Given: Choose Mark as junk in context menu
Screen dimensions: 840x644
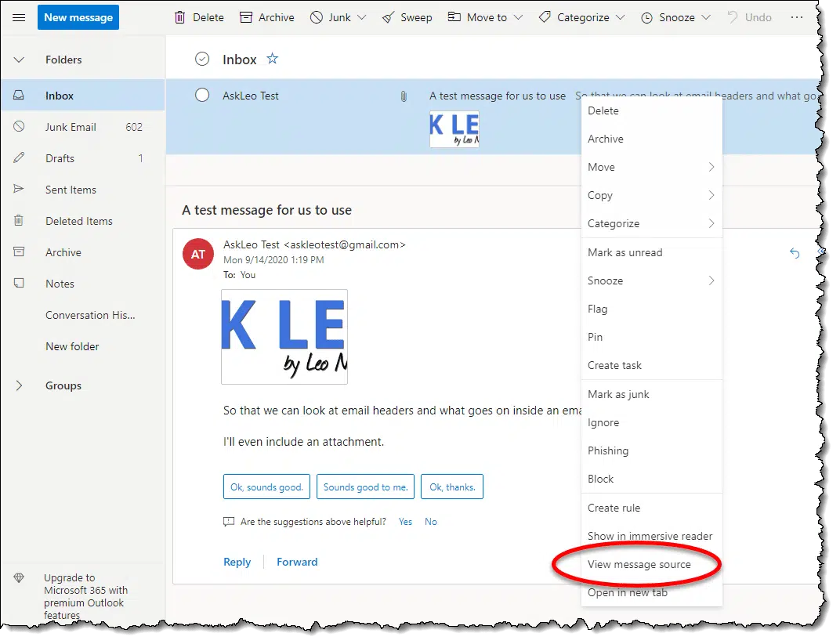Looking at the screenshot, I should (x=651, y=394).
